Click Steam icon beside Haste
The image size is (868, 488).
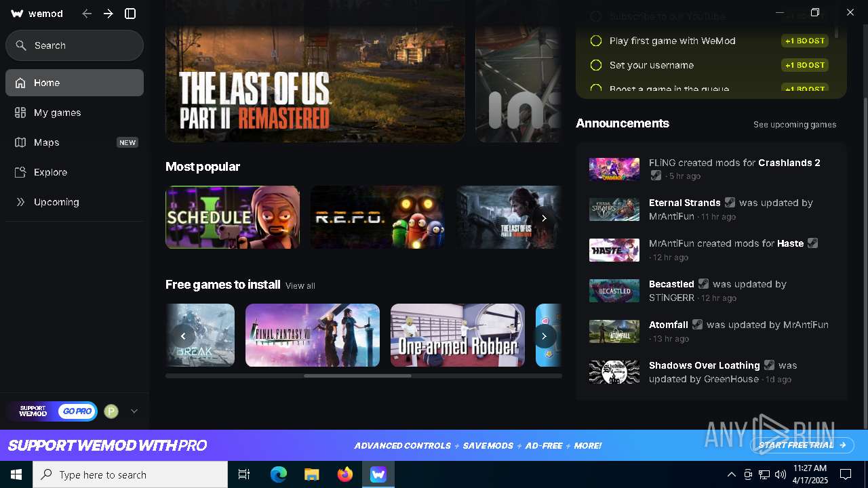pyautogui.click(x=812, y=243)
